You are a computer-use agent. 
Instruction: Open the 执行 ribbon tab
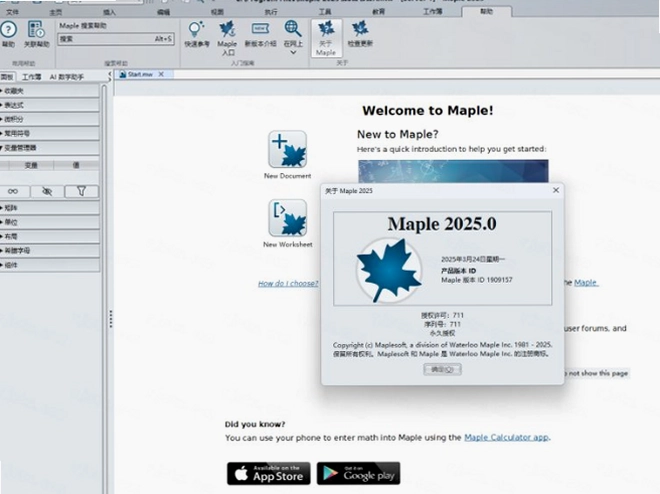click(271, 12)
